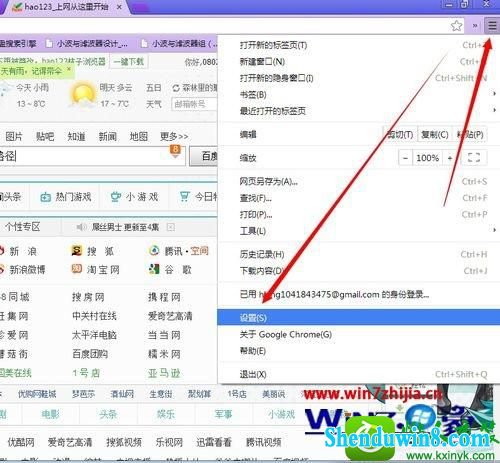This screenshot has width=500, height=463.
Task: Click the sunny weather icon for tomorrow
Action: pos(82,94)
